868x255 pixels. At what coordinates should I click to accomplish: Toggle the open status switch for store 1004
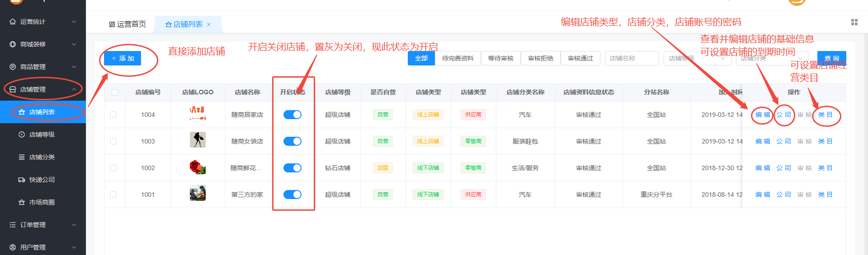point(292,115)
